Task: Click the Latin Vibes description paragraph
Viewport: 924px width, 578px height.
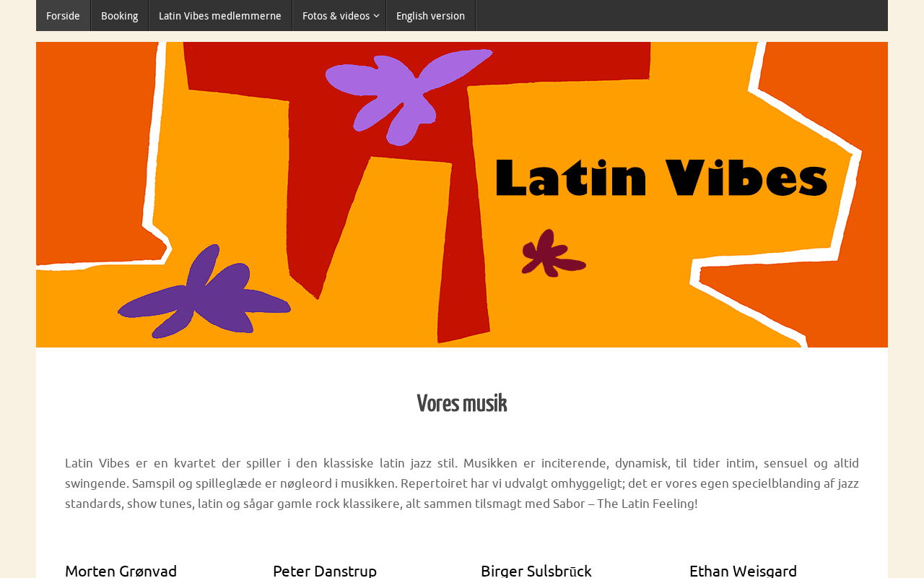Action: click(462, 483)
